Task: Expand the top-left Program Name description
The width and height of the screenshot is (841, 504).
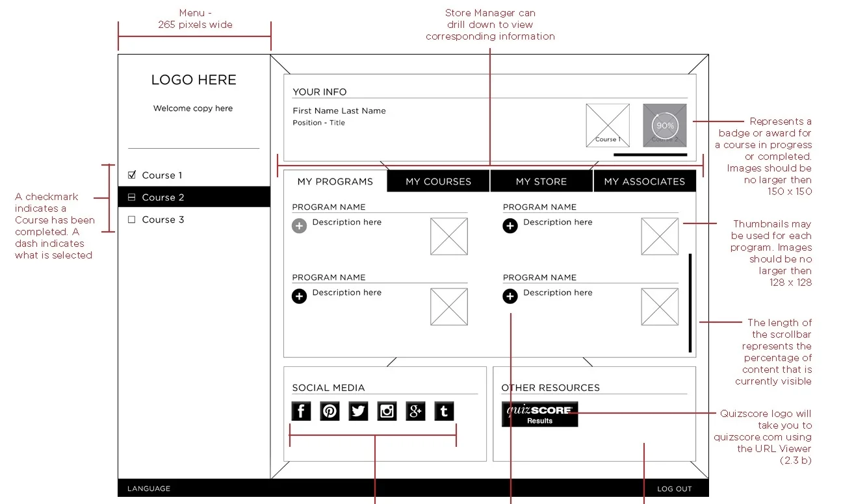Action: click(299, 225)
